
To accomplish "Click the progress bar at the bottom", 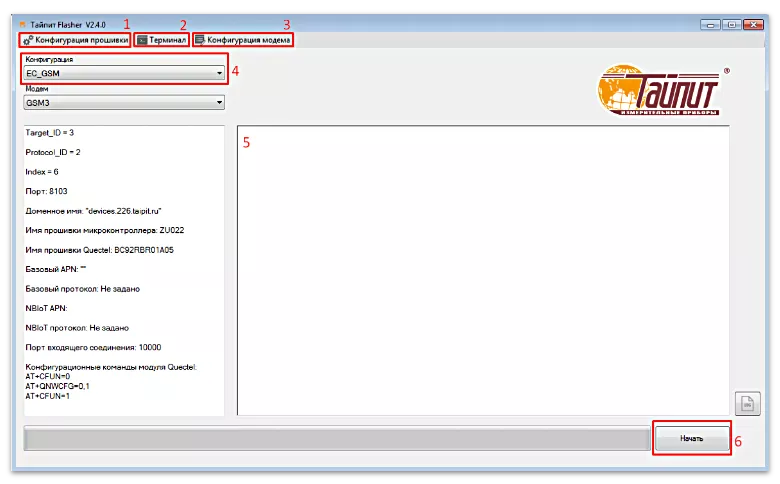I will [336, 439].
